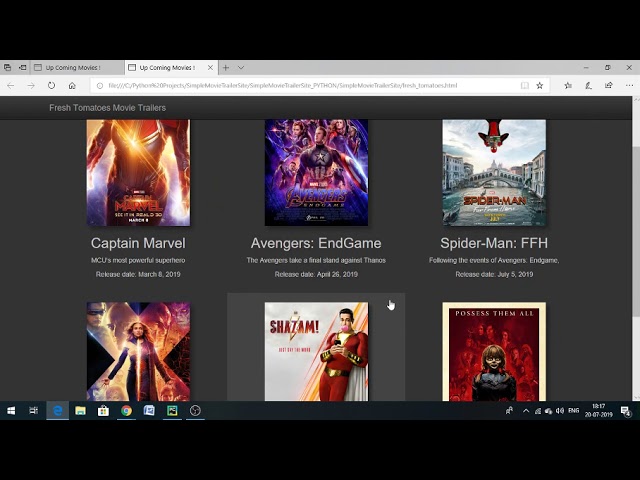Click the browser Back arrow
Viewport: 640px width, 480px height.
click(x=11, y=85)
